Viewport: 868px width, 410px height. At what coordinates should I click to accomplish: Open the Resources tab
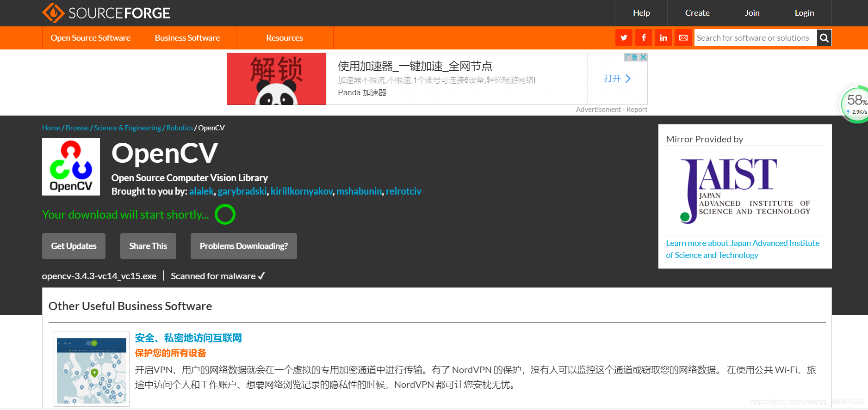click(285, 38)
